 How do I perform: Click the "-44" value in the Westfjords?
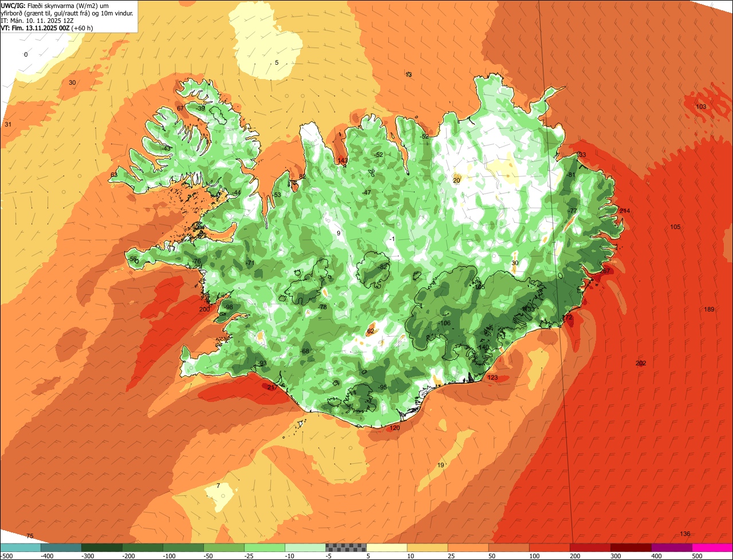pos(237,192)
